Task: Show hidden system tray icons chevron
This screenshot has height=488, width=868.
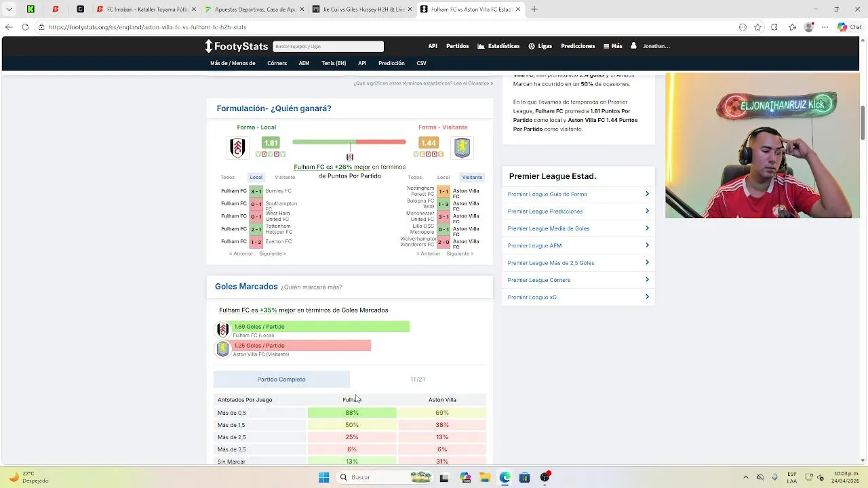Action: click(x=746, y=477)
